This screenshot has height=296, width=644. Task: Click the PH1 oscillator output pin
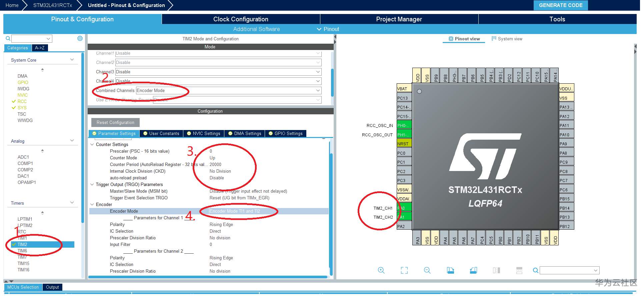404,135
